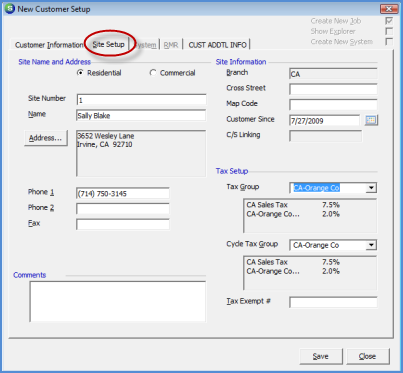Click the Customer Since date field
The width and height of the screenshot is (403, 373).
pyautogui.click(x=325, y=120)
